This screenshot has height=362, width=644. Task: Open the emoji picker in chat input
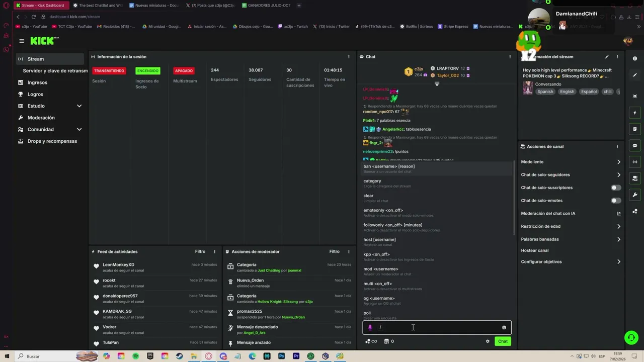pos(504,327)
